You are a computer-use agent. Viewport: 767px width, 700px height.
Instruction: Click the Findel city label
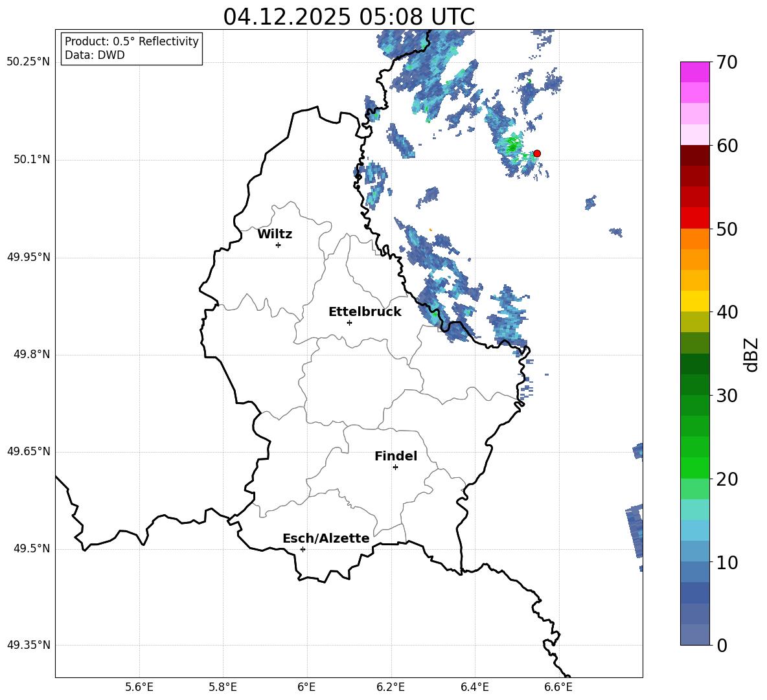[x=396, y=456]
